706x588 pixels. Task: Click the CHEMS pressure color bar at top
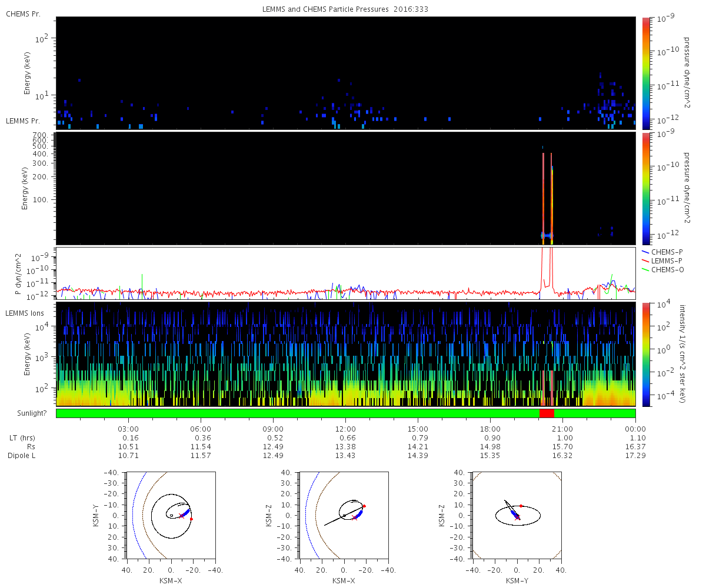click(x=647, y=73)
